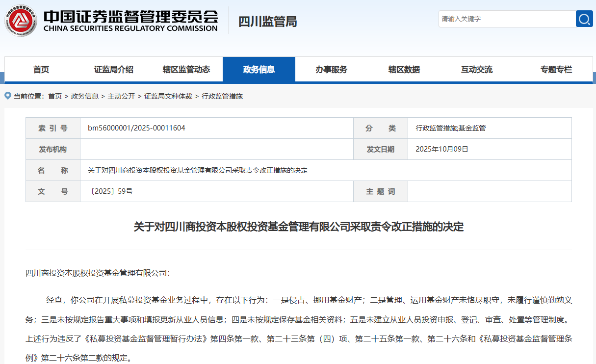This screenshot has height=364, width=596.
Task: Click the 政务信息 breadcrumb link
Action: [x=84, y=96]
